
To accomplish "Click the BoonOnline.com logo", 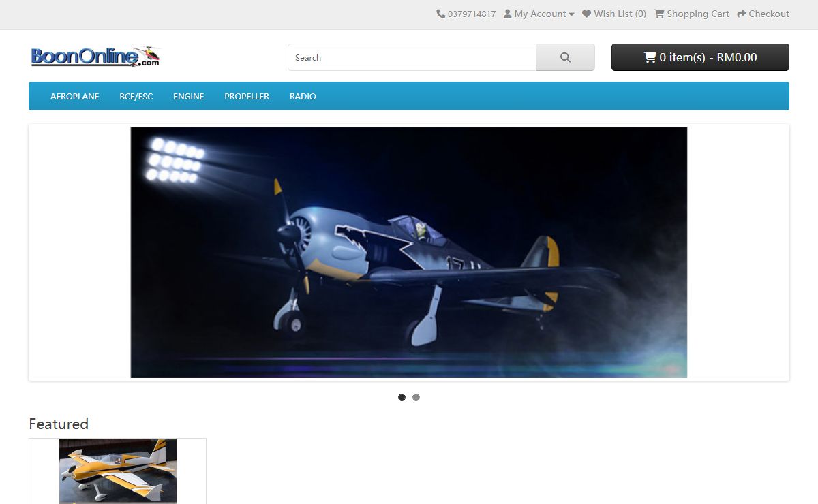I will (95, 57).
